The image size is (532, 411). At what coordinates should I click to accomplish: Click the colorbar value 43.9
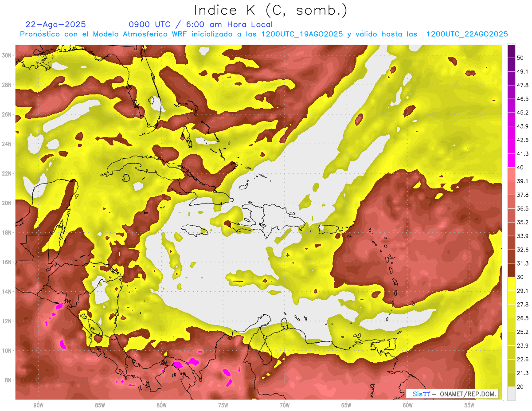pos(522,126)
